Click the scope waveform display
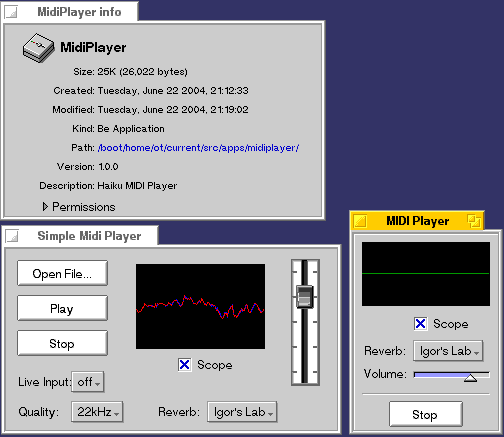The width and height of the screenshot is (504, 437). (200, 307)
